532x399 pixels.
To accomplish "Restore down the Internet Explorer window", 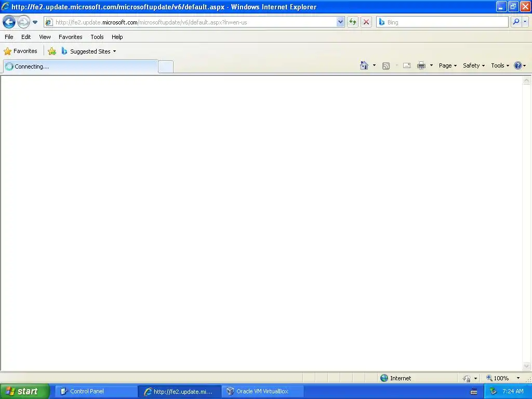I will 513,6.
